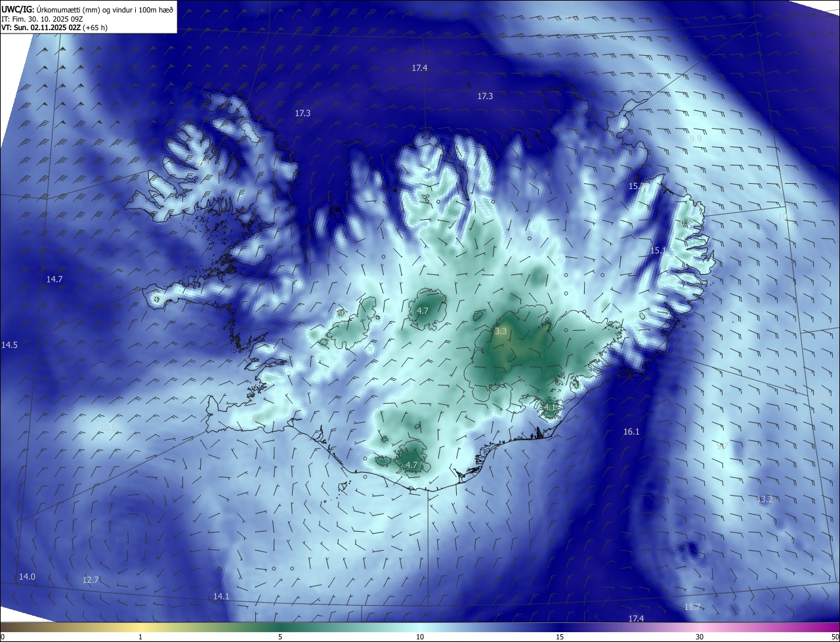This screenshot has width=840, height=642.
Task: Click the 10.5 value southwest of Reykjanes
Action: tap(108, 428)
